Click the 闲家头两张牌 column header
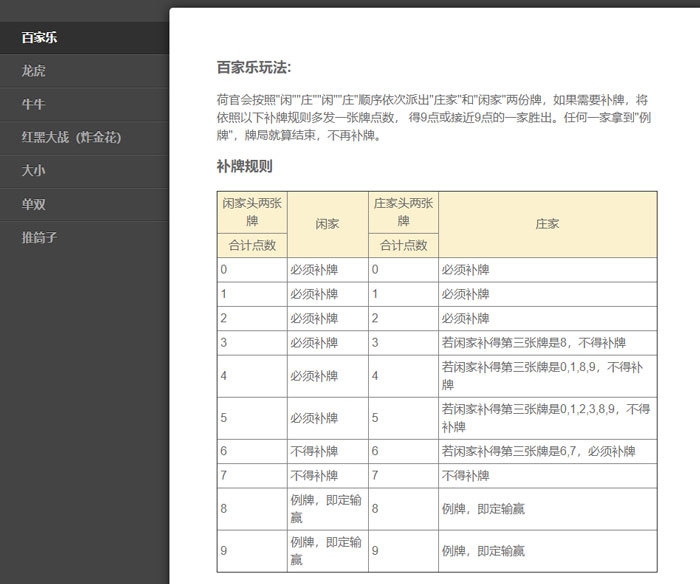This screenshot has height=584, width=700. click(x=252, y=211)
